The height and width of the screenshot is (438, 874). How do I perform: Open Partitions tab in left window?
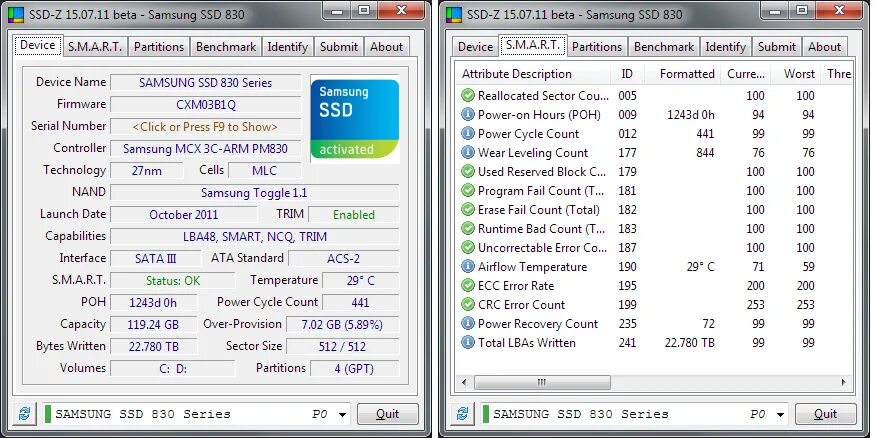tap(159, 47)
